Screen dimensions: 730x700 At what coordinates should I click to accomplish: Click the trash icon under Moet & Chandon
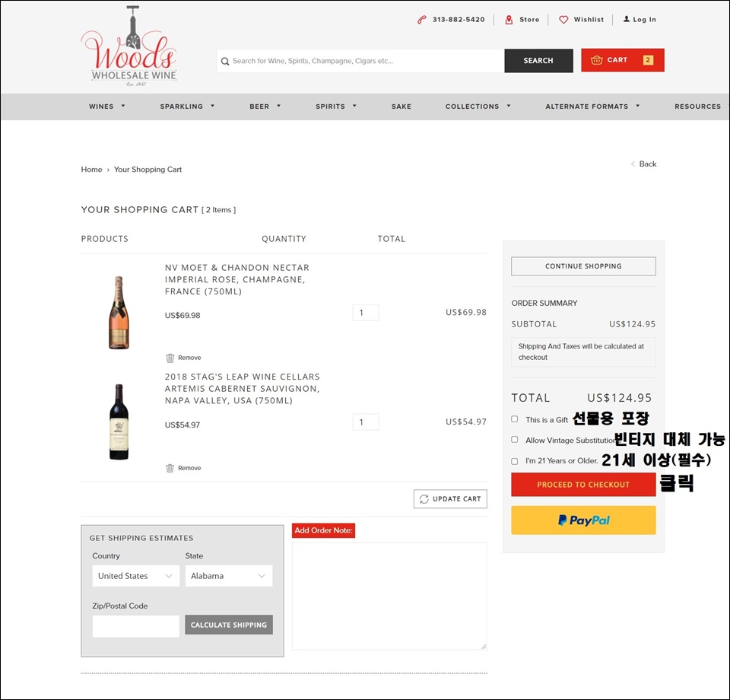pyautogui.click(x=170, y=358)
